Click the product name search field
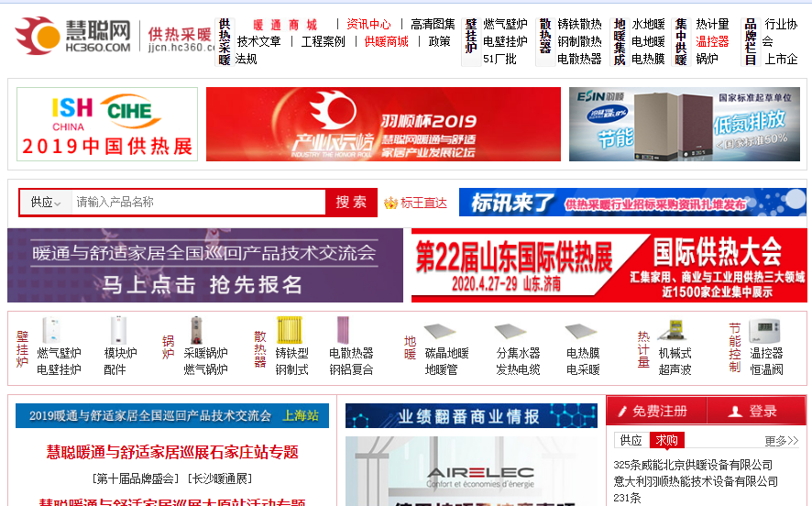812x506 pixels. click(x=198, y=202)
